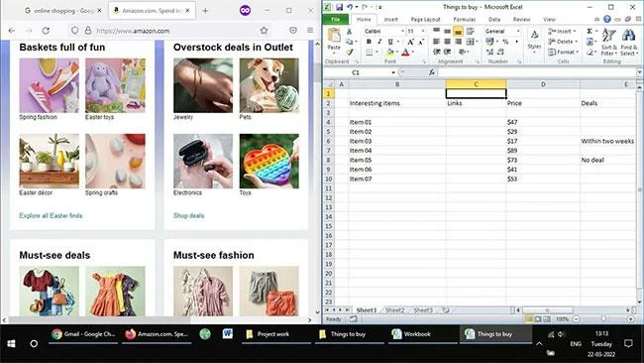Toggle Underline formatting in Excel

[390, 42]
